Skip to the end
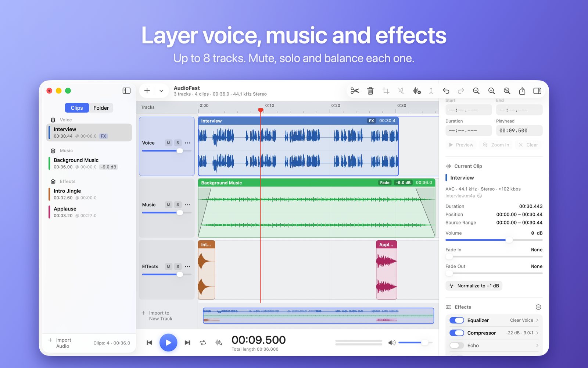This screenshot has height=368, width=588. pyautogui.click(x=187, y=343)
